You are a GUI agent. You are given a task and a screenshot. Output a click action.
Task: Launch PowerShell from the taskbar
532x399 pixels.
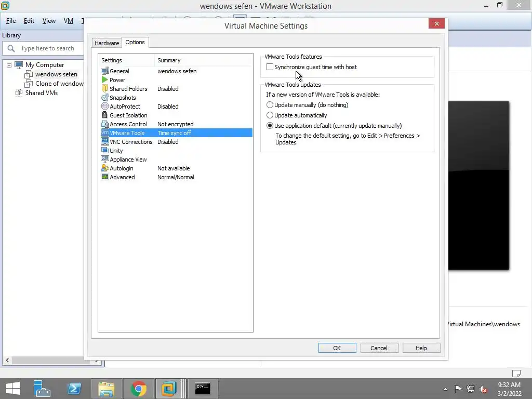click(x=74, y=388)
